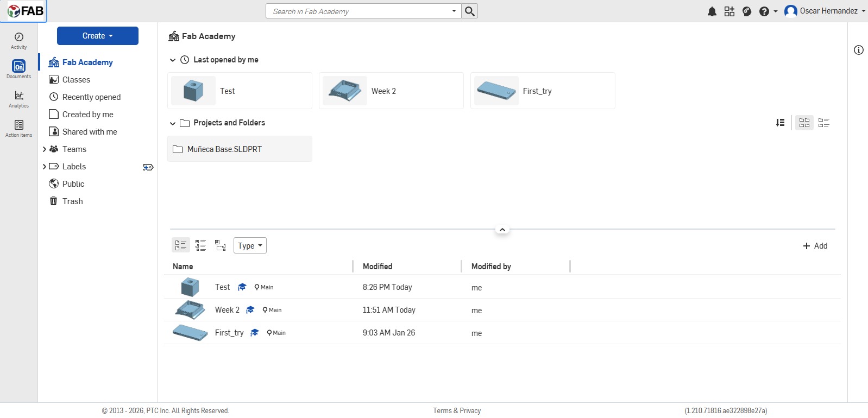This screenshot has width=868, height=418.
Task: Open the Activity sidebar icon
Action: 19,40
